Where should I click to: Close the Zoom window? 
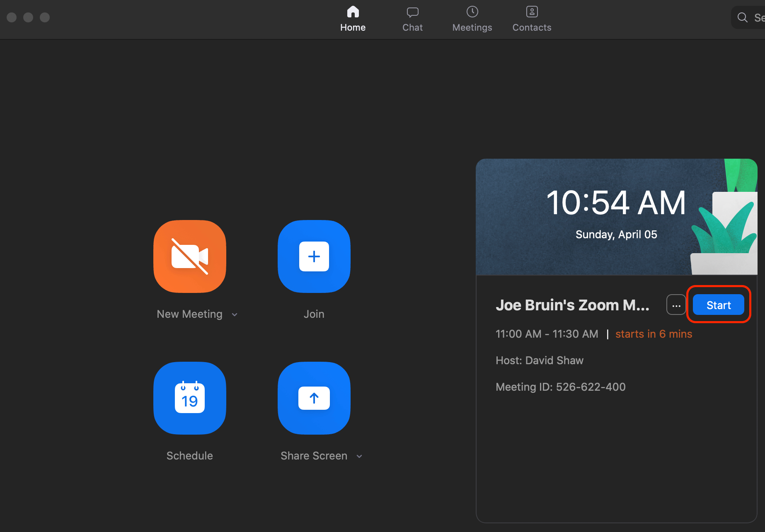[12, 17]
